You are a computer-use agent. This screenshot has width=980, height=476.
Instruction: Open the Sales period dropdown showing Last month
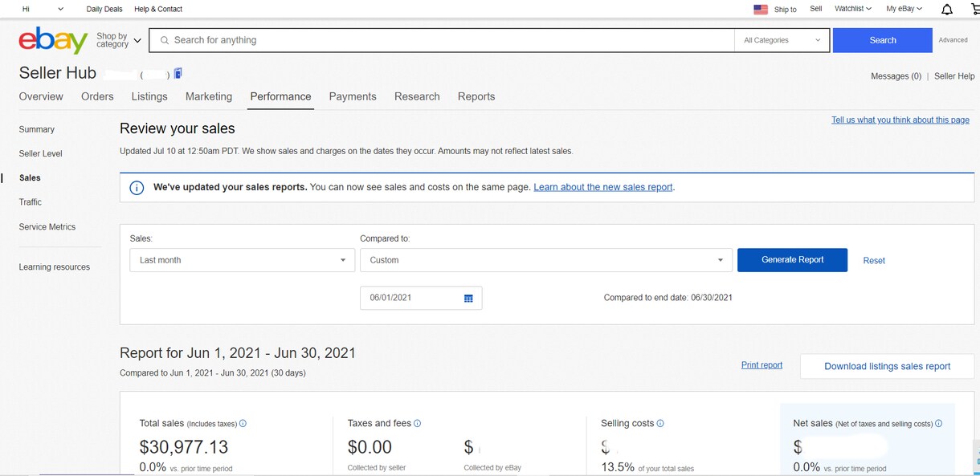pos(242,260)
